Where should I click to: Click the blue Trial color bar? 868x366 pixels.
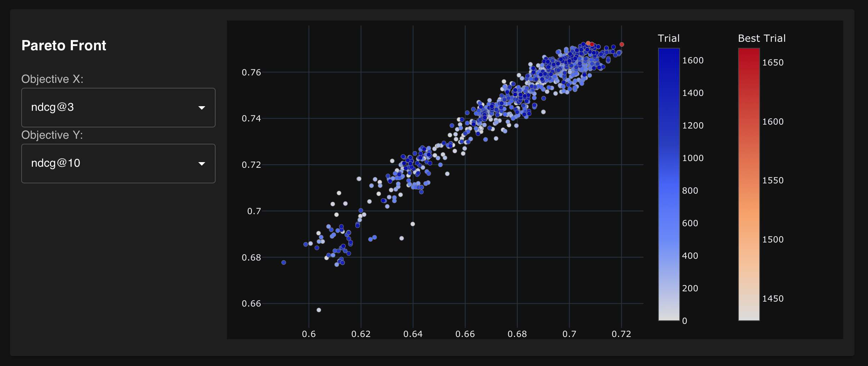click(669, 184)
